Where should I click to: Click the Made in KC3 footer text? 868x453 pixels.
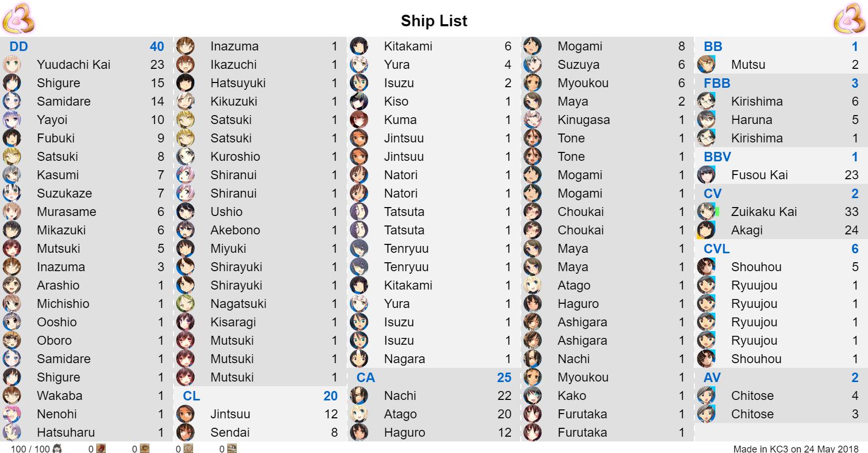coord(796,449)
